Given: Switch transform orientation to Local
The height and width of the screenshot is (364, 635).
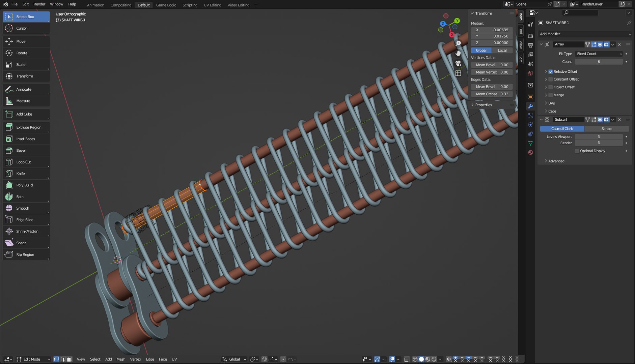Looking at the screenshot, I should point(502,50).
